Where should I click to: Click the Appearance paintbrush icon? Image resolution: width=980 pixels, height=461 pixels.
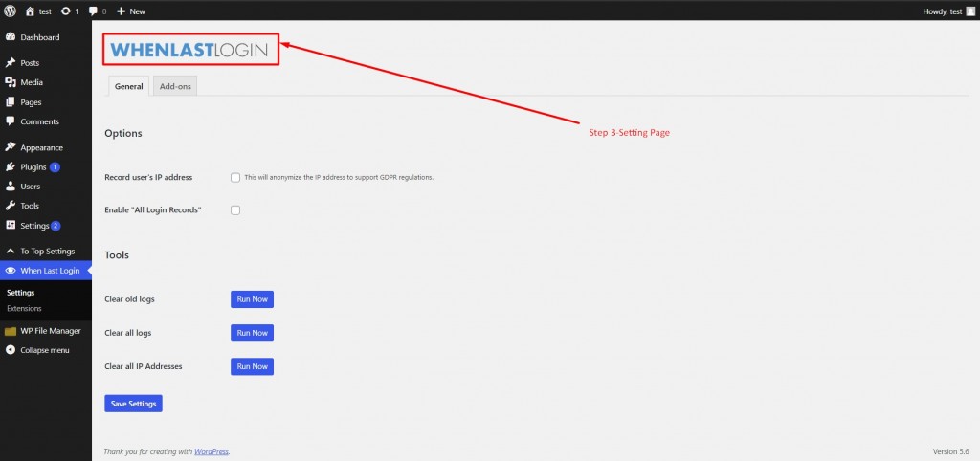[10, 147]
